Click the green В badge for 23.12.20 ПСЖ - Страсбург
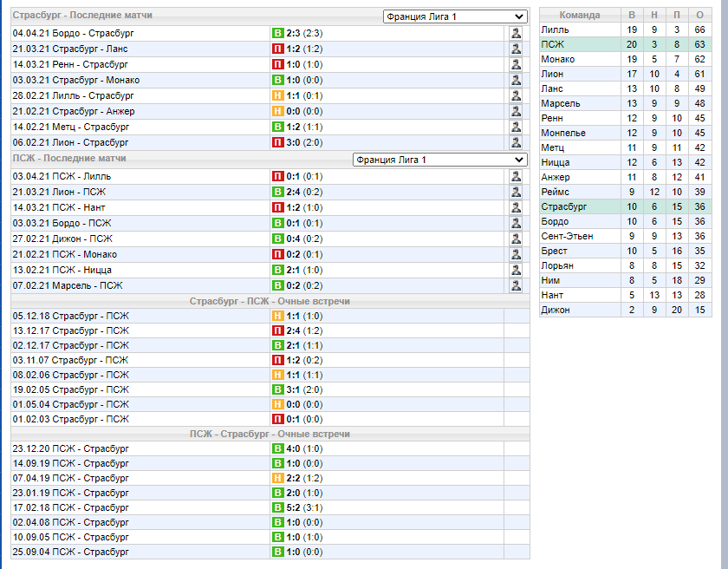 tap(277, 448)
